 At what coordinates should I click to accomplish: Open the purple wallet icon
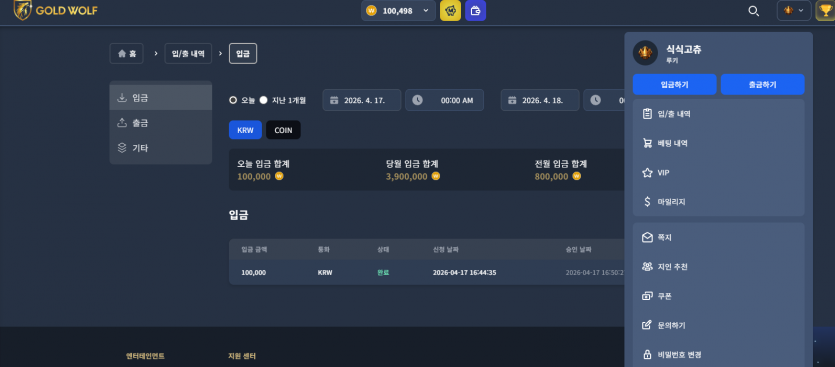click(x=475, y=11)
